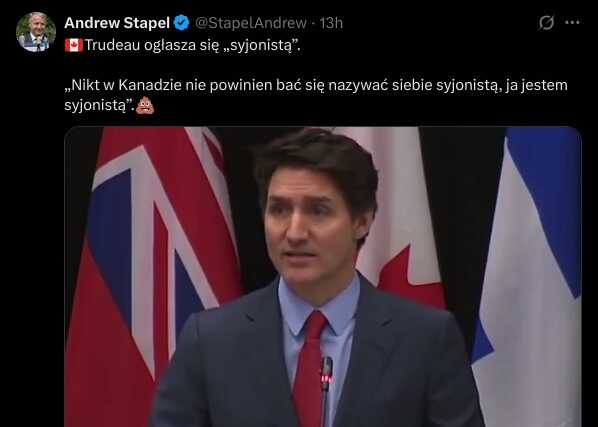Image resolution: width=598 pixels, height=427 pixels.
Task: Click the Canadian flag emoji
Action: tap(74, 45)
